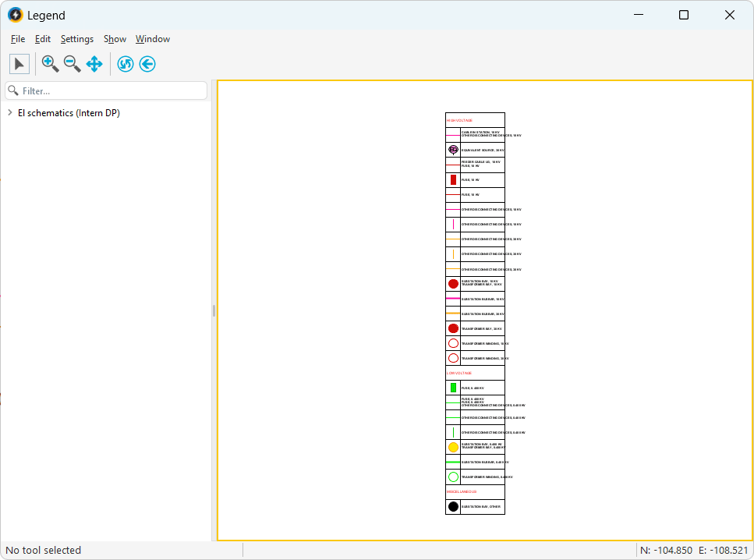Expand the El schematics (Intern DP) node
This screenshot has width=754, height=560.
click(9, 113)
